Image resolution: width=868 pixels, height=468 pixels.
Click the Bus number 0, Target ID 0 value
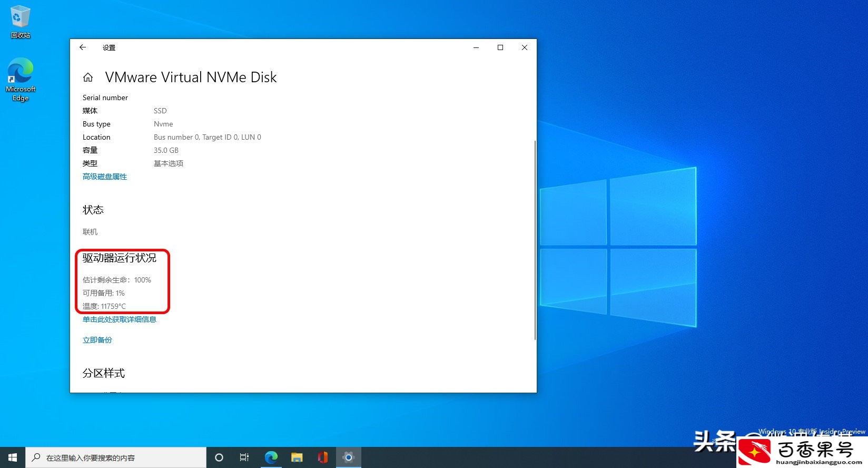[208, 137]
